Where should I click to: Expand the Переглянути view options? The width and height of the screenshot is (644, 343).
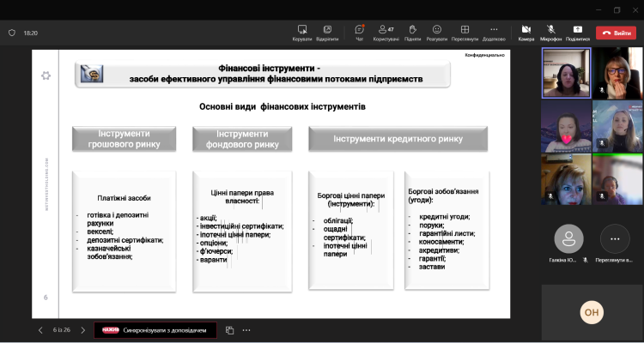coord(465,31)
